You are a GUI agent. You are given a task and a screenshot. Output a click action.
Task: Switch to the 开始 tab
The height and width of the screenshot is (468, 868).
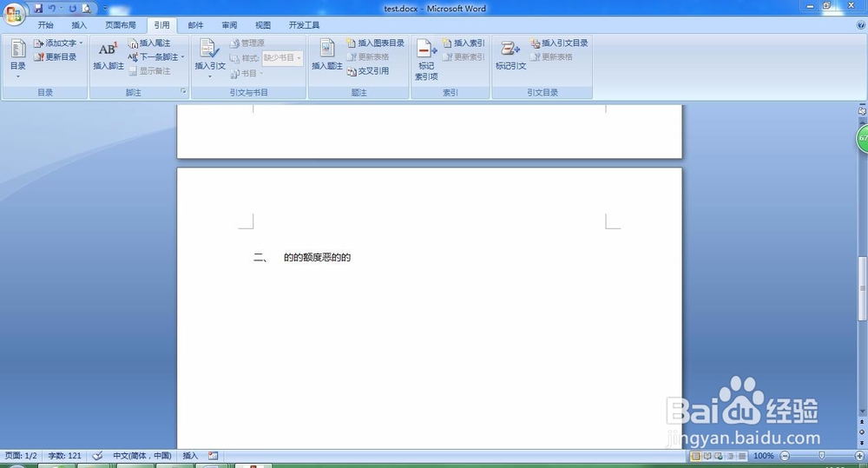pos(45,25)
